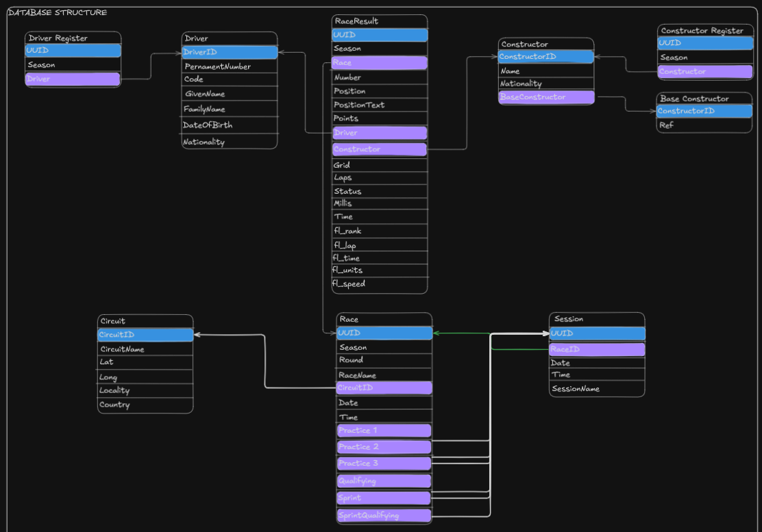This screenshot has width=762, height=532.
Task: Select the Status field
Action: point(380,191)
